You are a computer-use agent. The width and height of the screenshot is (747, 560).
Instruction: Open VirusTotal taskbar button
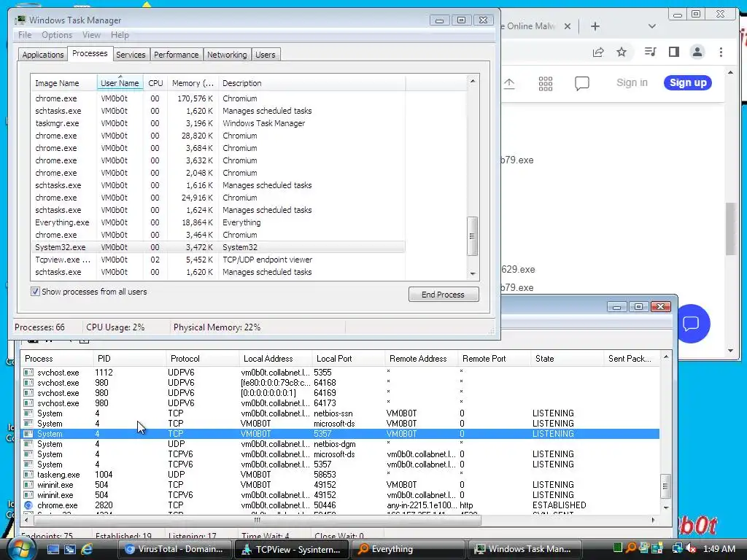[x=174, y=549]
